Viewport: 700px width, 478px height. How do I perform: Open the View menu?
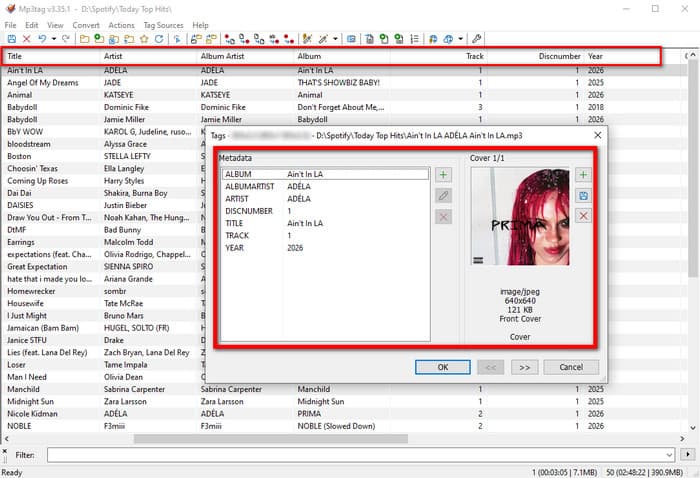55,25
